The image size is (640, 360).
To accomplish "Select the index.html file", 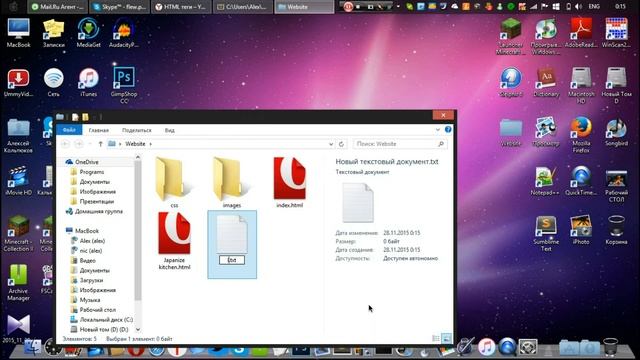I will [289, 182].
